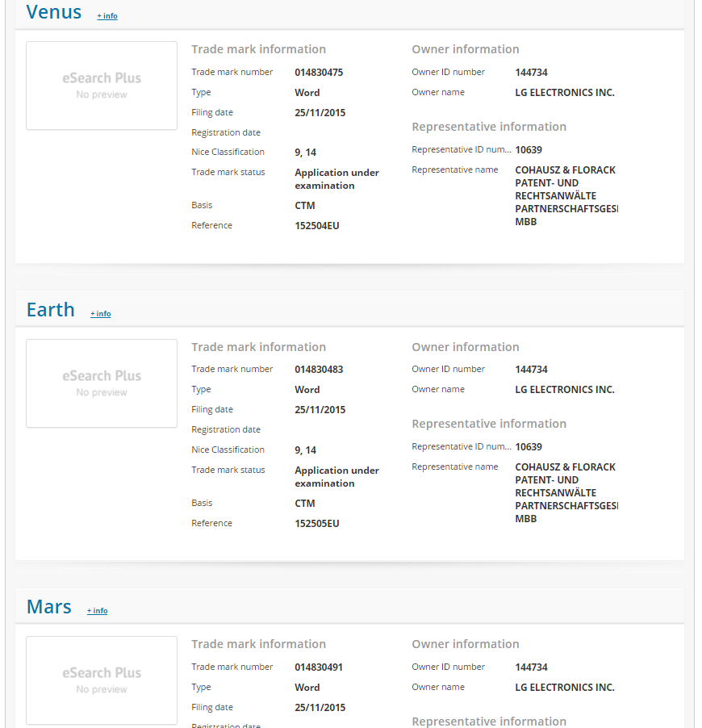This screenshot has height=728, width=702.
Task: Click Venus status Application under examination
Action: tap(337, 179)
